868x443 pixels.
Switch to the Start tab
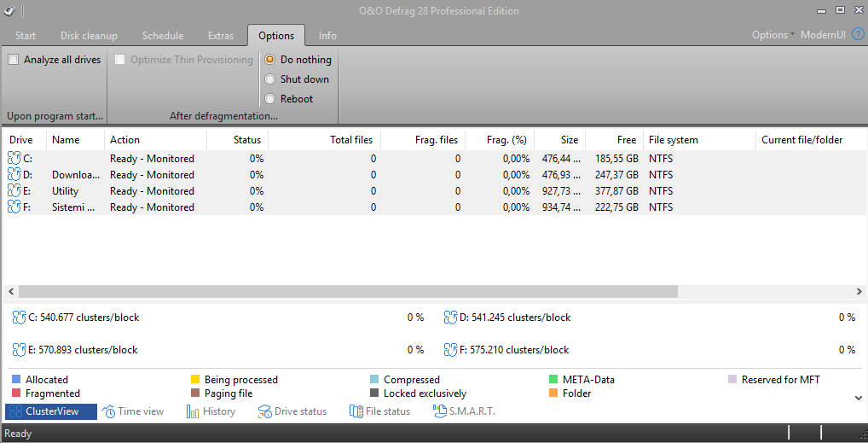[x=26, y=36]
